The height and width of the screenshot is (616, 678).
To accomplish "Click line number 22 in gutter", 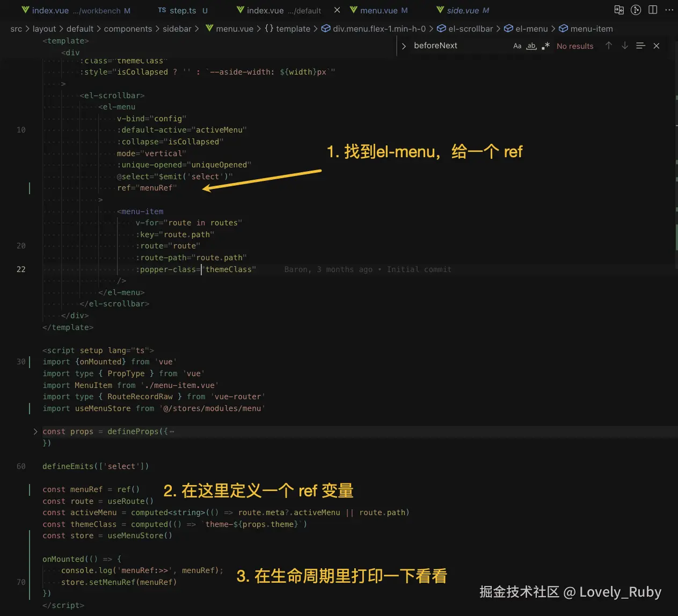I will pyautogui.click(x=21, y=269).
